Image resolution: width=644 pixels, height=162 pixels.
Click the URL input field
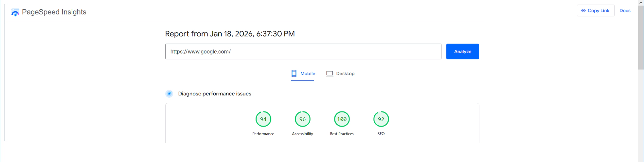point(303,51)
